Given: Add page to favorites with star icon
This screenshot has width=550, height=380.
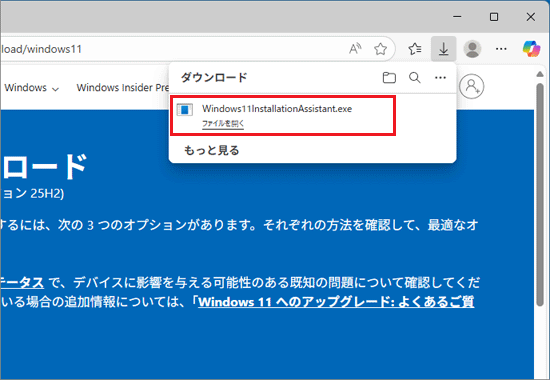Looking at the screenshot, I should click(380, 49).
